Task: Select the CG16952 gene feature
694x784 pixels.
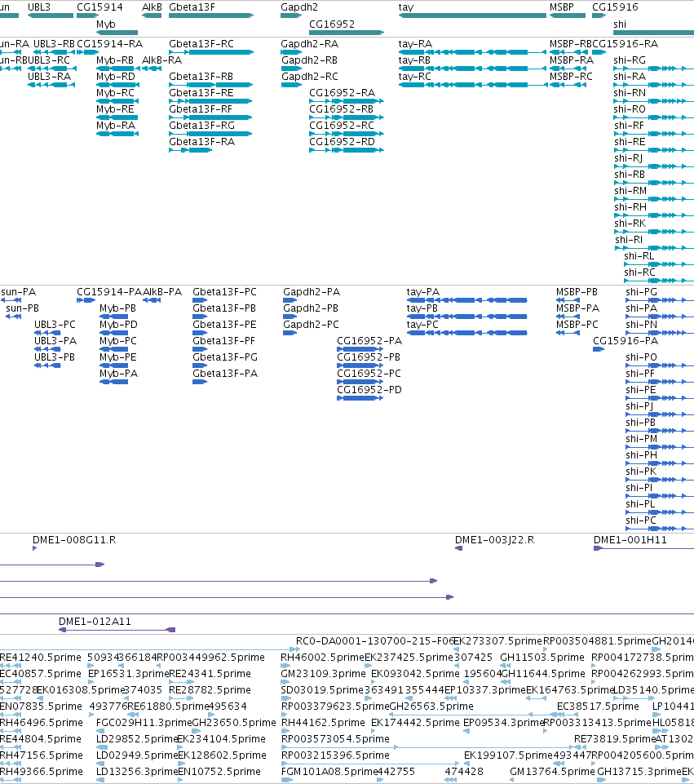Action: pyautogui.click(x=347, y=33)
